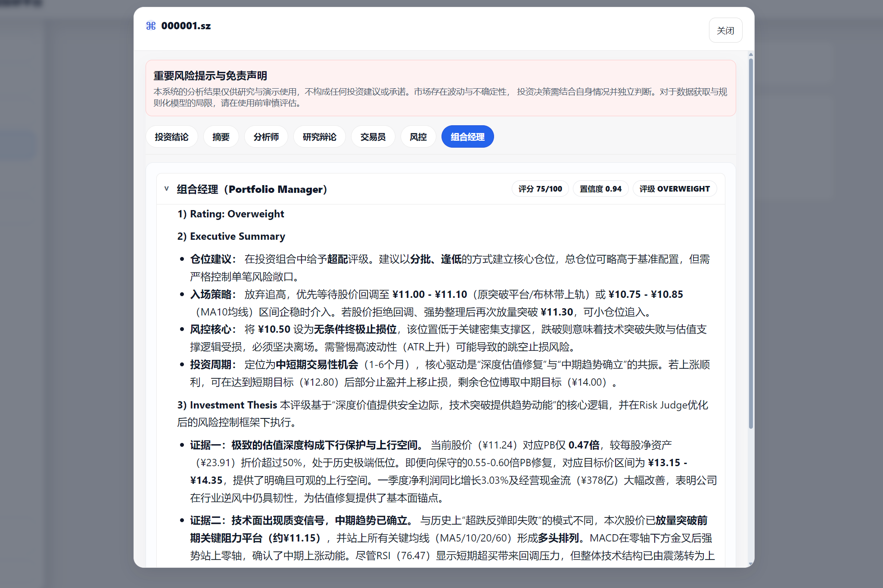This screenshot has width=883, height=588.
Task: Click the scrollbar up arrow
Action: [x=751, y=55]
